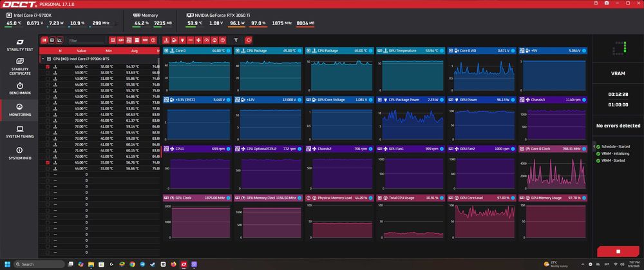Open info icon on GPU Temperature card
The image size is (644, 270).
pos(442,51)
